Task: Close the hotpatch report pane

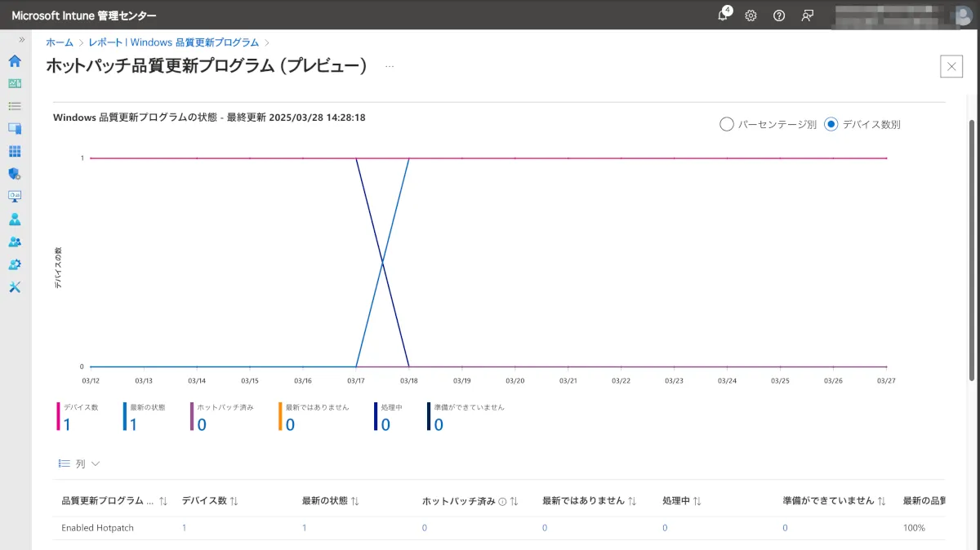Action: (951, 67)
